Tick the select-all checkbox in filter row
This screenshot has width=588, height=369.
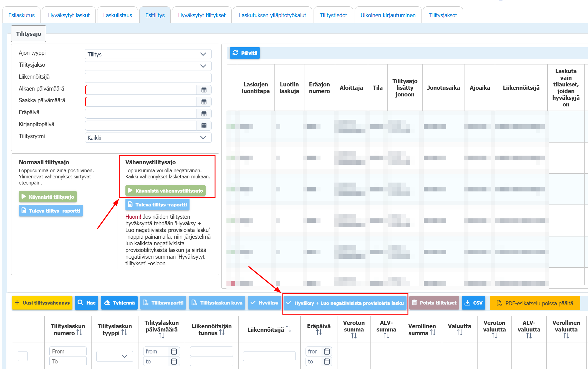click(x=23, y=356)
